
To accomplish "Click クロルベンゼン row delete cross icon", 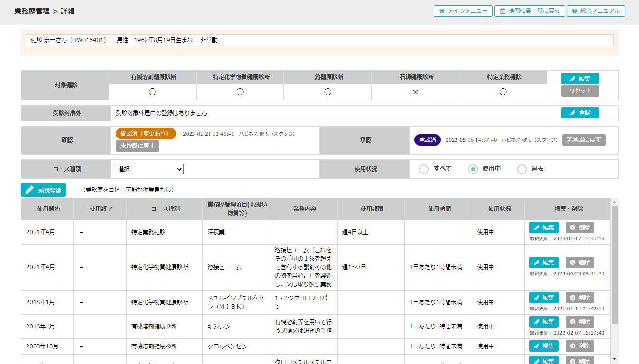I will tap(573, 346).
